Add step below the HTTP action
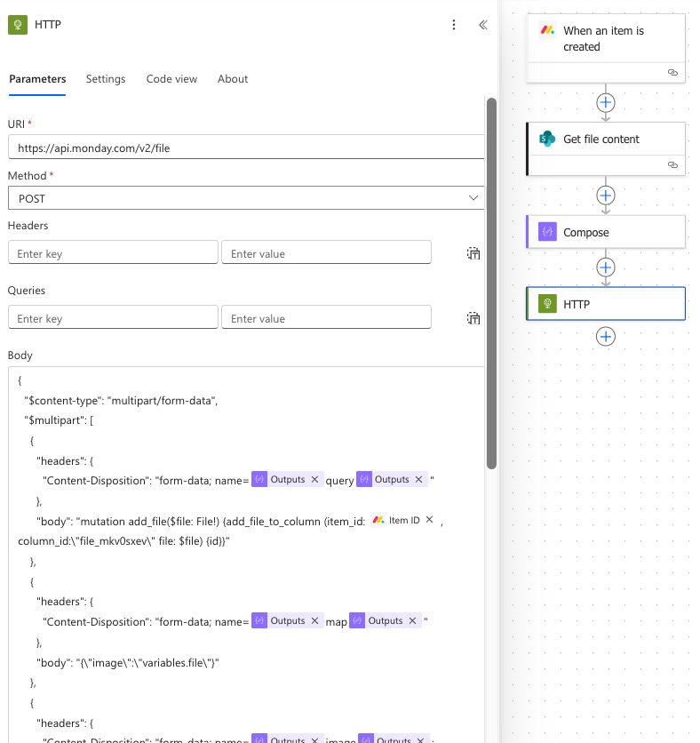 (x=606, y=337)
